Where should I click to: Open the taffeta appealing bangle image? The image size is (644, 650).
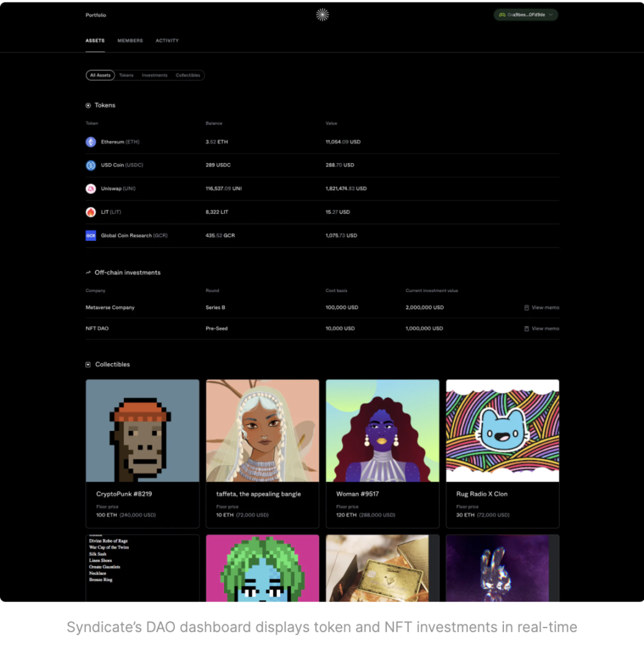point(263,431)
